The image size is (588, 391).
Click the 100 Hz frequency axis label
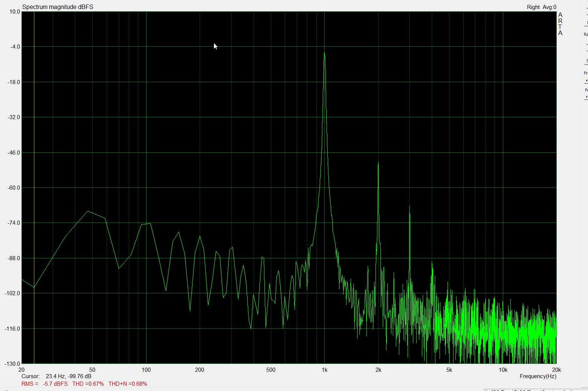[146, 370]
